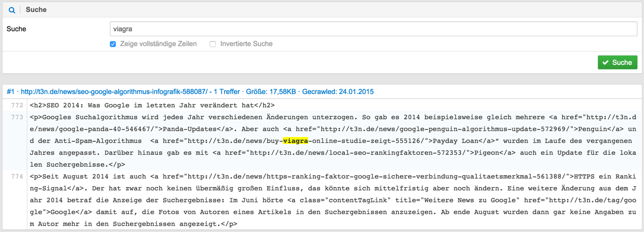644x232 pixels.
Task: Click the Payday Loan anchor text in code
Action: coord(455,141)
